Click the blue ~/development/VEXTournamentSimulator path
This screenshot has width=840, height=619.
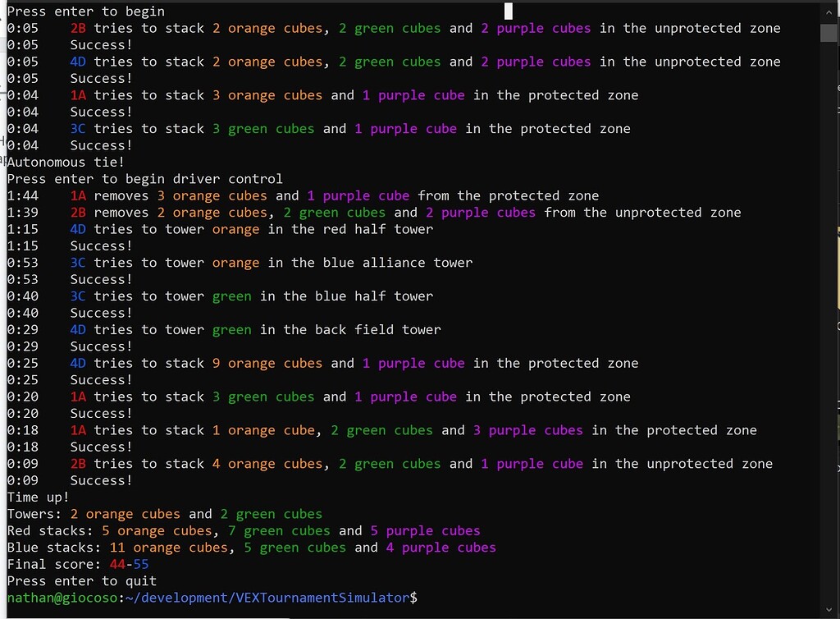[x=267, y=598]
